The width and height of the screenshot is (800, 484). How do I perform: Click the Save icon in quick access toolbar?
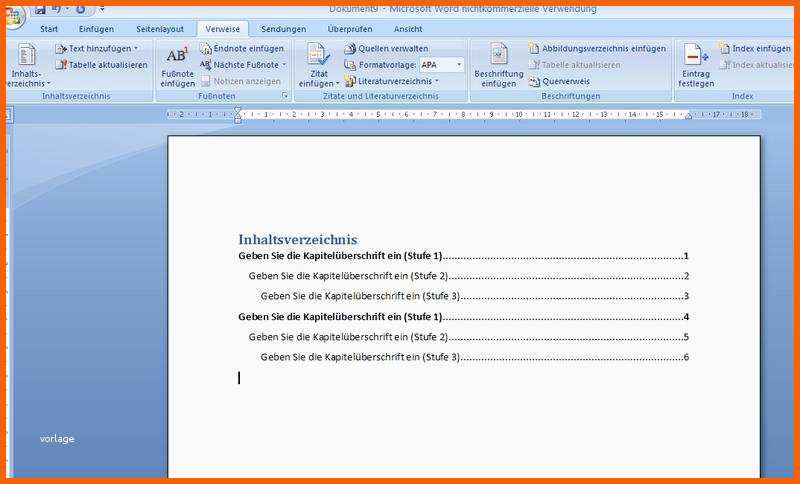(x=40, y=9)
